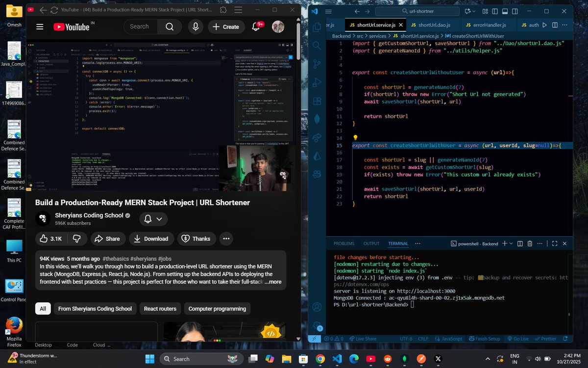Screen dimensions: 588x368
Task: Select the React routers filter chip
Action: [x=160, y=309]
